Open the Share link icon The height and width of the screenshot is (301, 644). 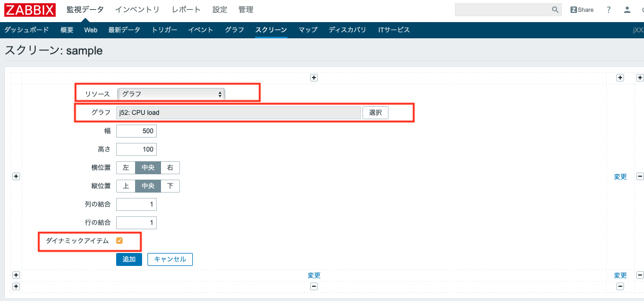(582, 10)
